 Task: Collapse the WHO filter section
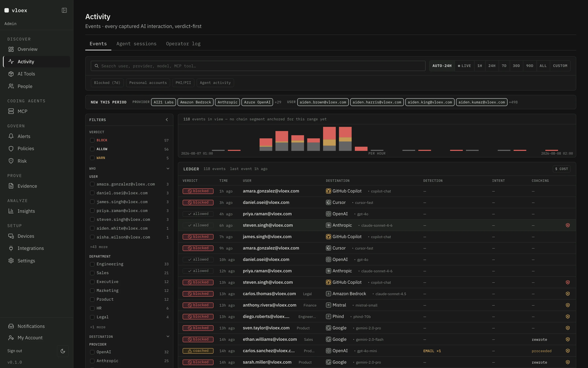coord(168,169)
